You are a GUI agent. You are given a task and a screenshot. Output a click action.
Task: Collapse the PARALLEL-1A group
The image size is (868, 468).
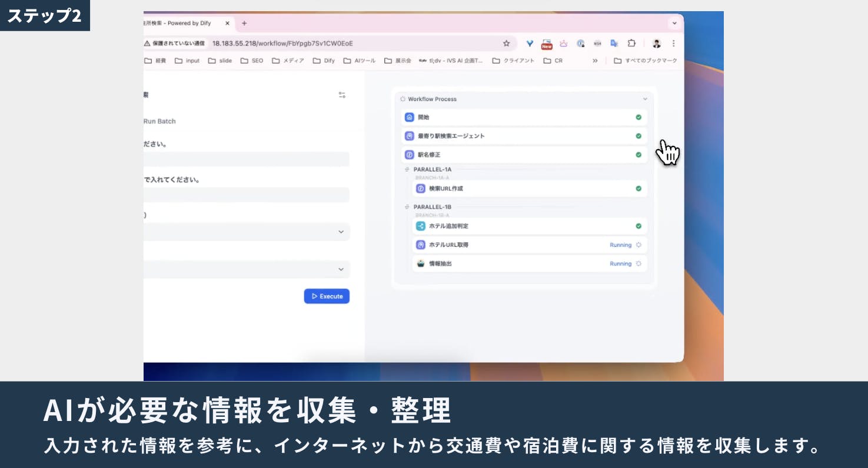click(407, 170)
